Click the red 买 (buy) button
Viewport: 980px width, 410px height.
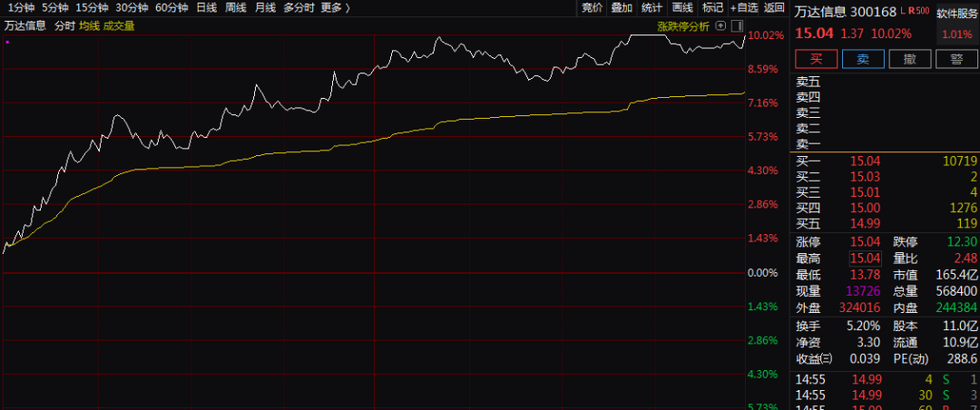(x=815, y=60)
